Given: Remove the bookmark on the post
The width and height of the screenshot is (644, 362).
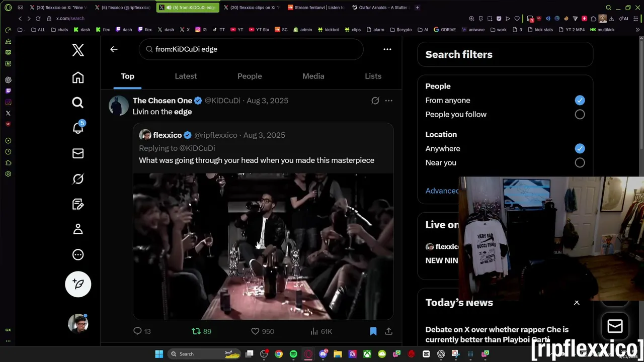Looking at the screenshot, I should 373,331.
